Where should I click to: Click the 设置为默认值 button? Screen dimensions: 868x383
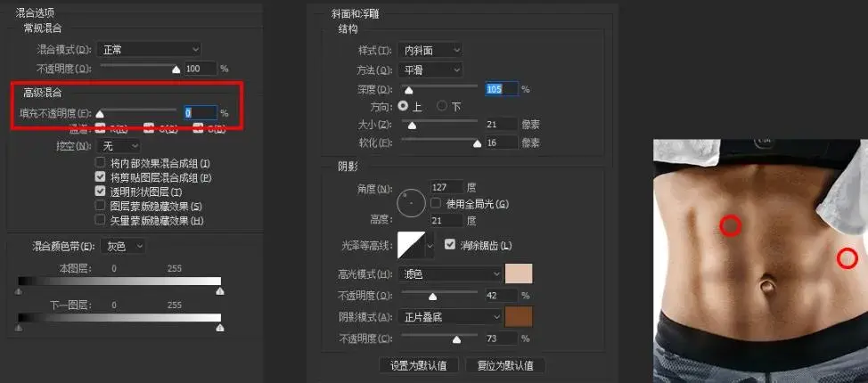point(418,365)
